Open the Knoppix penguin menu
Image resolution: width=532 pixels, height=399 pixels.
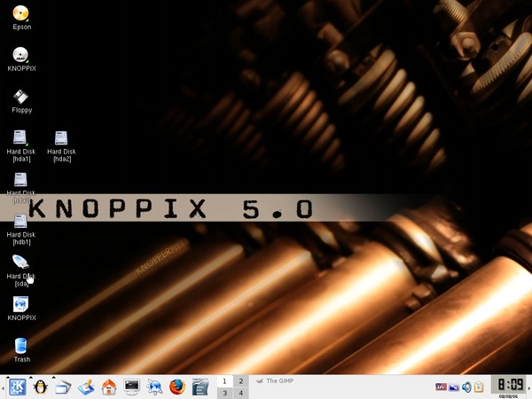[40, 387]
